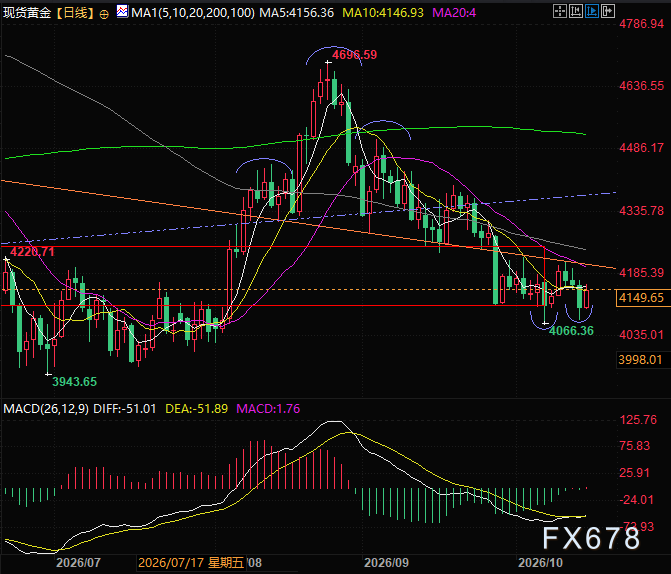Click the 4486.17 price axis label
Image resolution: width=671 pixels, height=574 pixels.
click(x=641, y=148)
